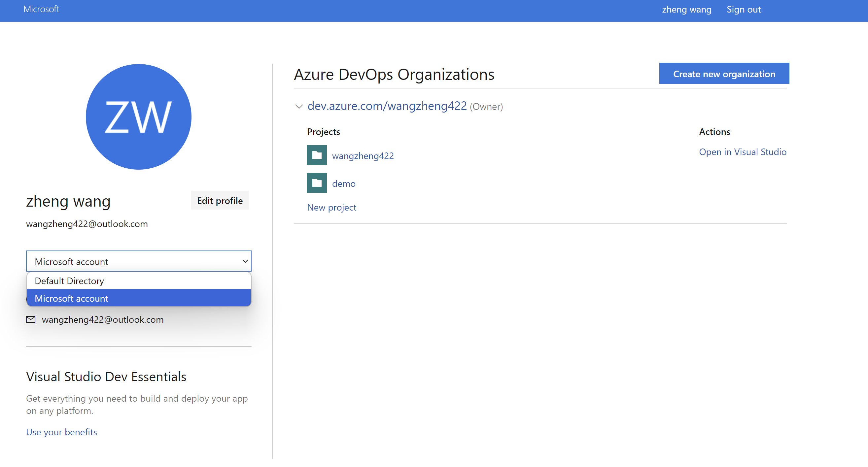The width and height of the screenshot is (868, 467).
Task: Click Use your benefits link
Action: (x=61, y=432)
